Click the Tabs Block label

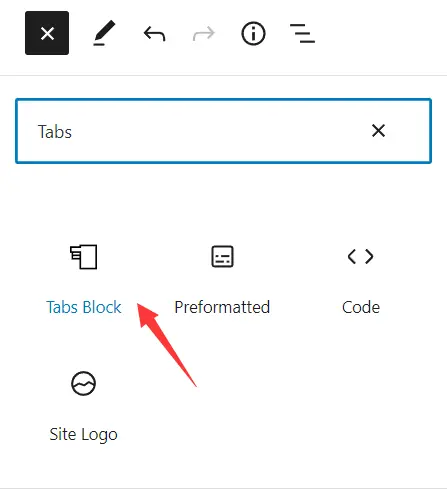[x=84, y=307]
